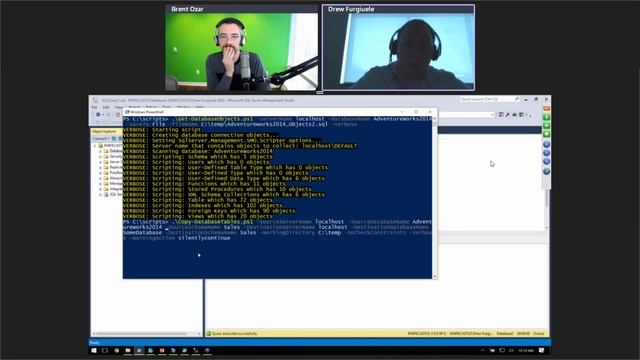Select the AlwaysOn High Availability folder
Image resolution: width=640 pixels, height=360 pixels.
point(113,178)
